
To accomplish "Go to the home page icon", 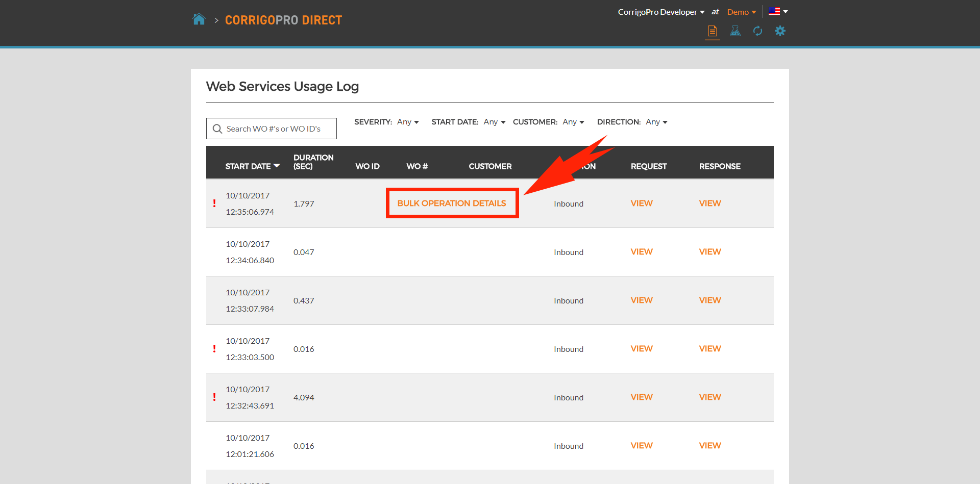I will (199, 19).
